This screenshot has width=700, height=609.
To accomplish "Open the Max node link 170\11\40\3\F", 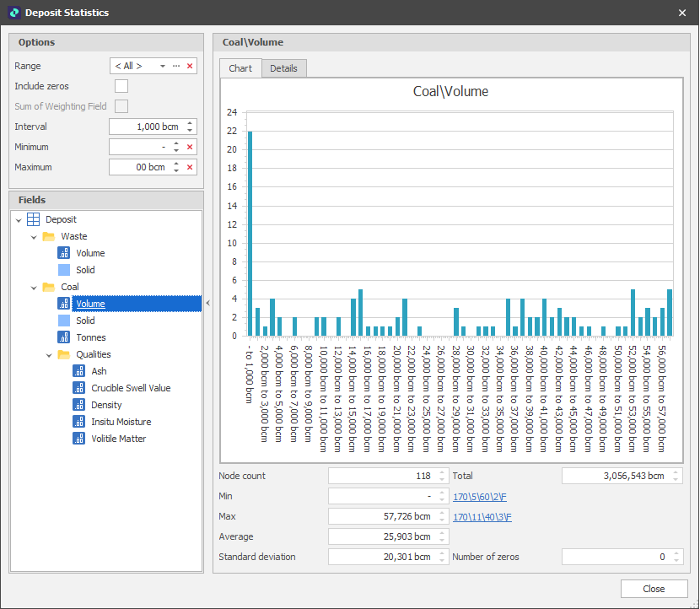I will pos(482,516).
